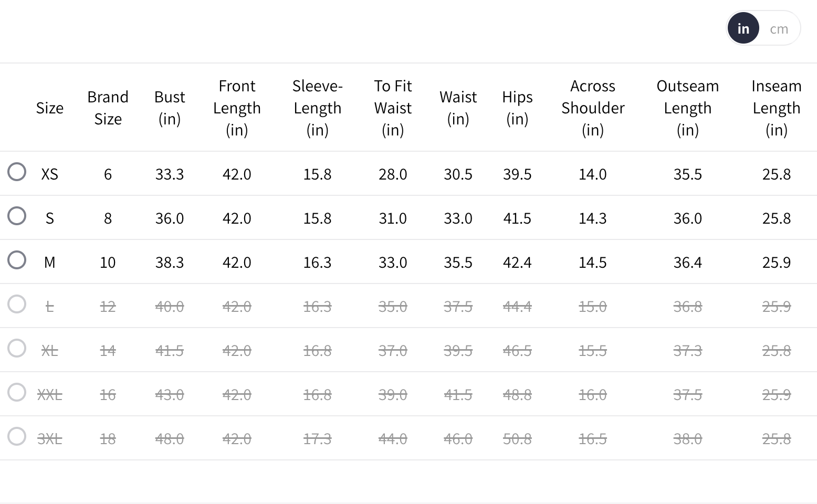Click the Across Shoulder column header
This screenshot has height=504, width=817.
coord(593,108)
